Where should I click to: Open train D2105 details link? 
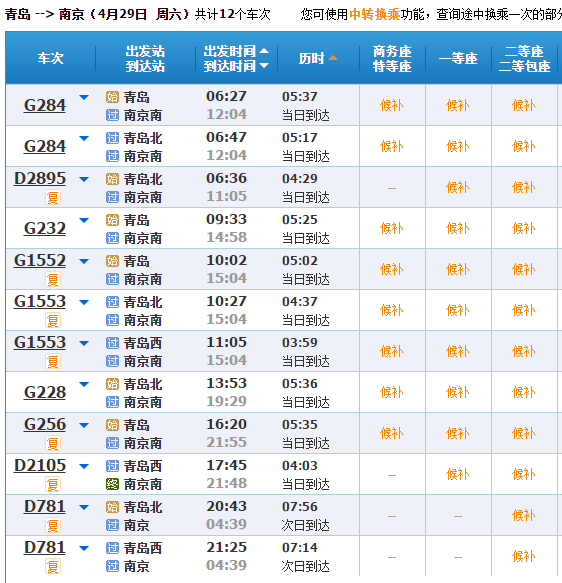tap(40, 465)
